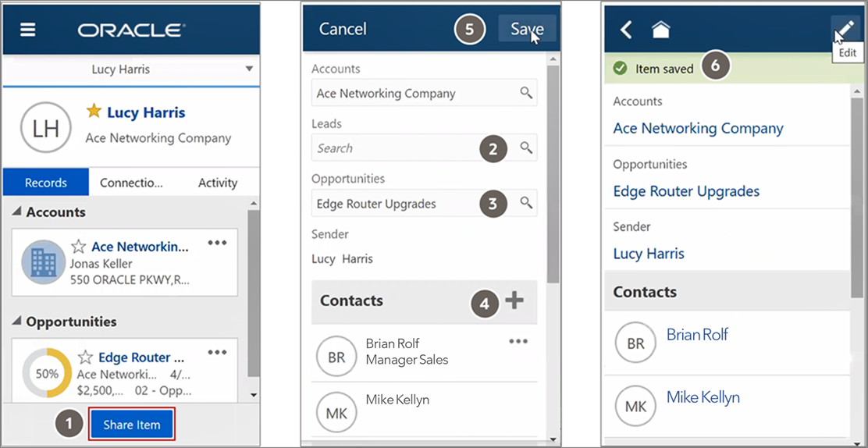Open Edge Router opportunity card link

click(142, 357)
